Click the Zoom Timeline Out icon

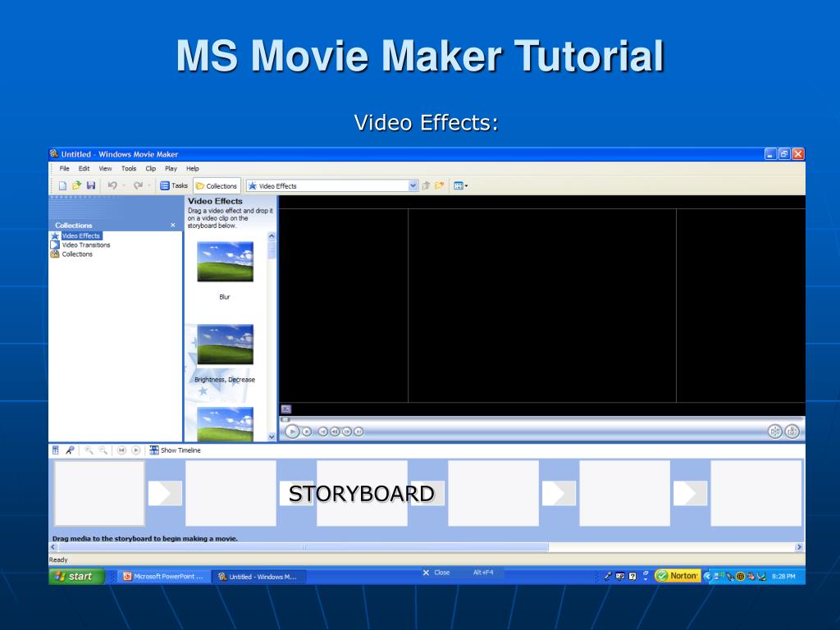click(x=103, y=450)
